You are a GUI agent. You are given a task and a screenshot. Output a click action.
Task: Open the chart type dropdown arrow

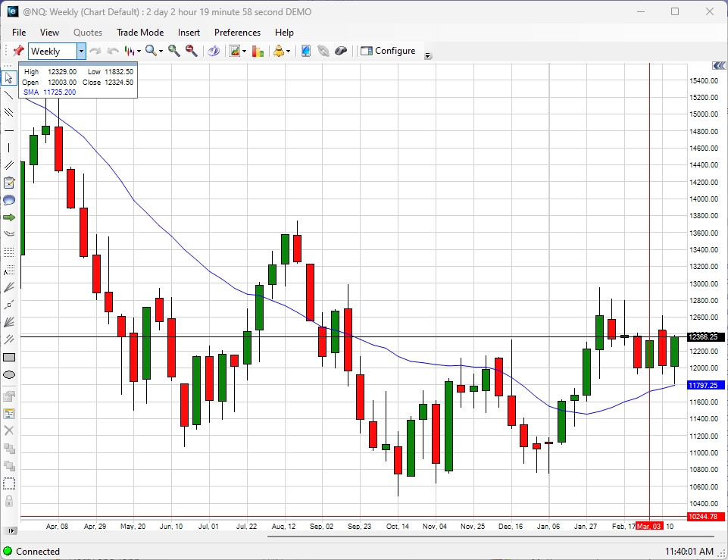(139, 51)
